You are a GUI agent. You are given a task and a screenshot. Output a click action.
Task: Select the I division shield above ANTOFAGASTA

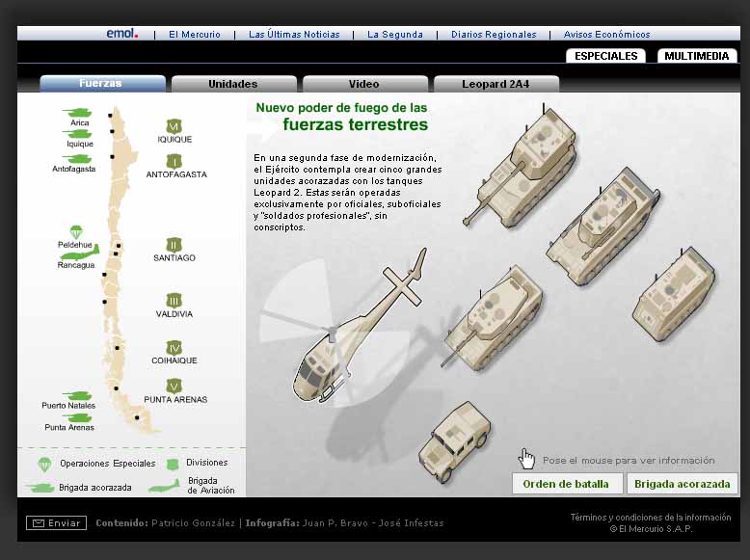coord(174,162)
